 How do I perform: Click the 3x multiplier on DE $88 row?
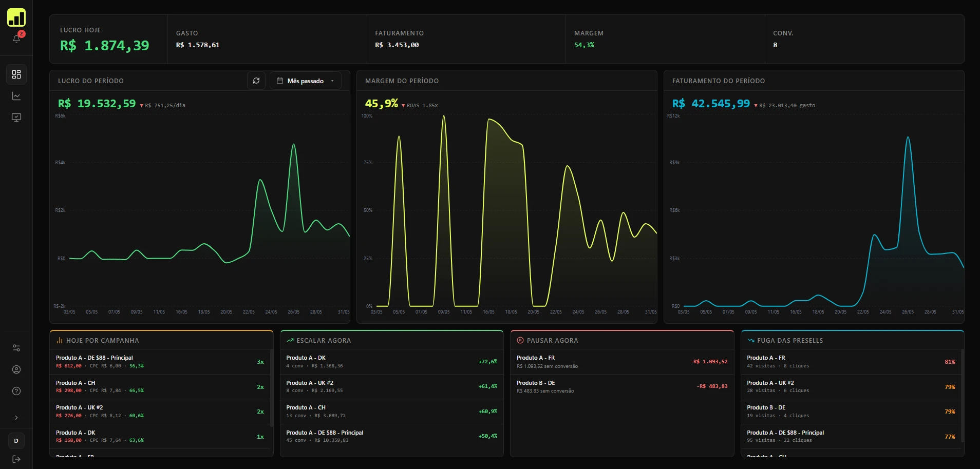click(x=260, y=362)
